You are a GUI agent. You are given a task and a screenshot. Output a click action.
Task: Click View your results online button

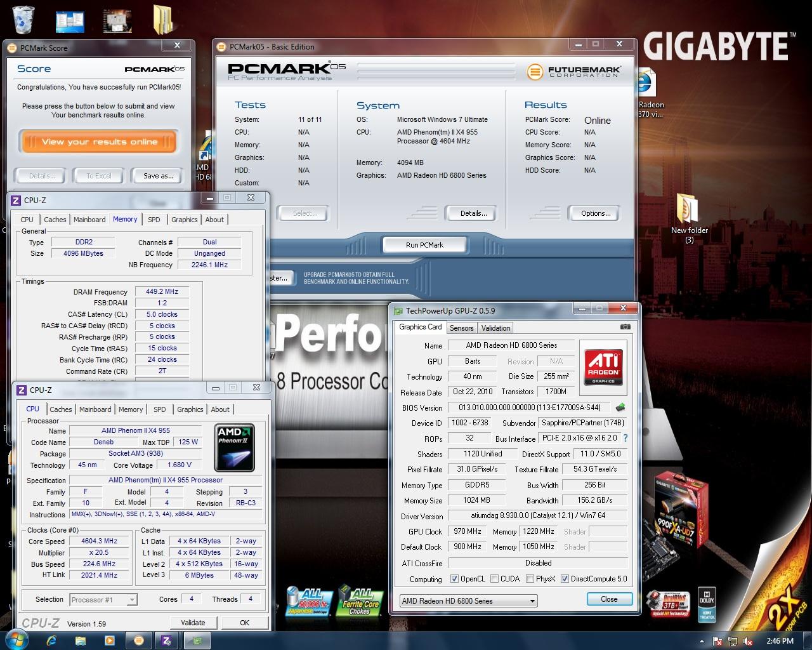click(x=99, y=142)
